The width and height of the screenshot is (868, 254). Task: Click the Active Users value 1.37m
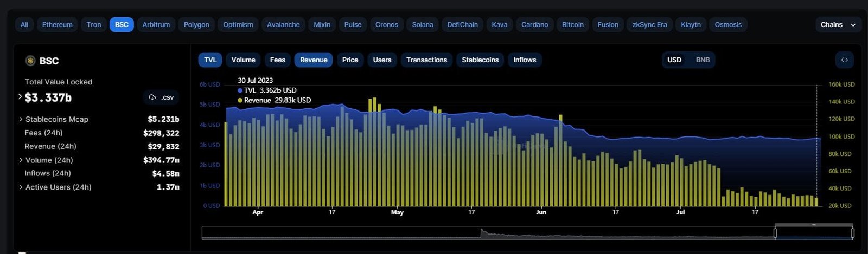[168, 187]
